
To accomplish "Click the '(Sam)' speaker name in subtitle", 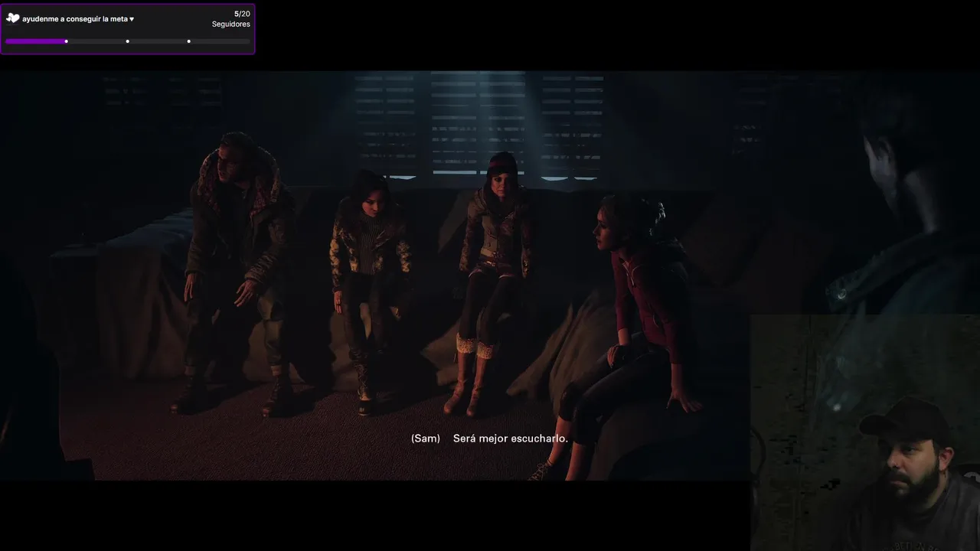I will (x=426, y=439).
